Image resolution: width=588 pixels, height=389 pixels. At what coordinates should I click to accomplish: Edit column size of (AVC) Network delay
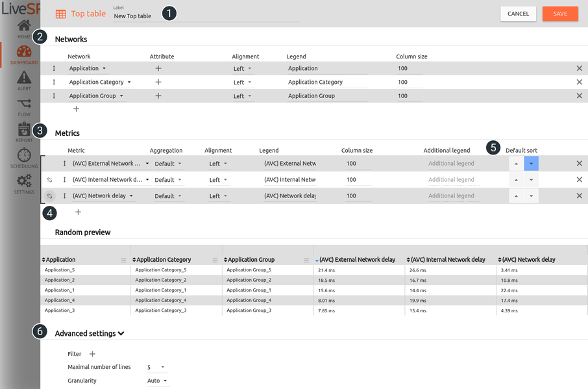[x=358, y=196]
